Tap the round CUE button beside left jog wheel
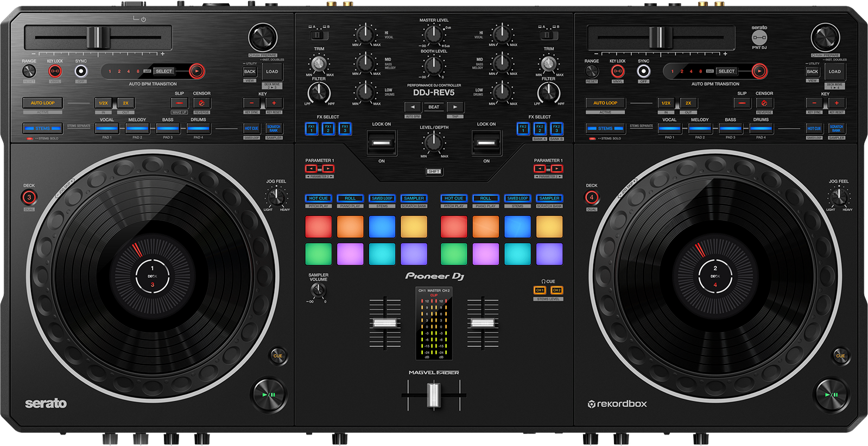 (278, 356)
